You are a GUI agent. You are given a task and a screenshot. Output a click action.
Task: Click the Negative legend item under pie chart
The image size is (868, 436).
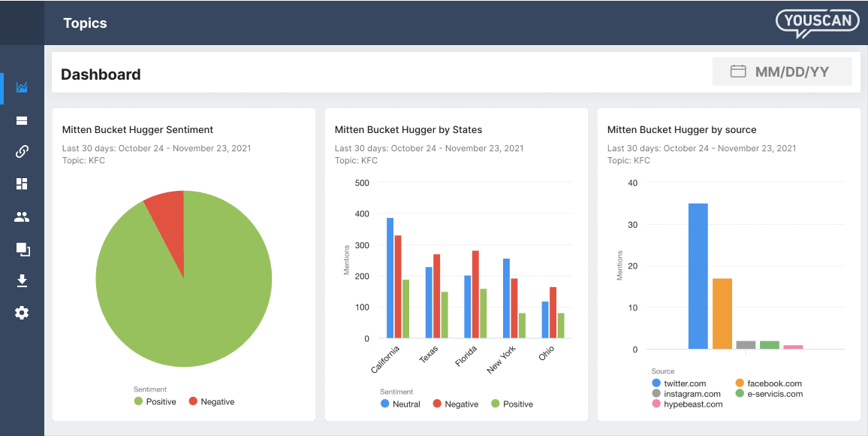pos(212,401)
